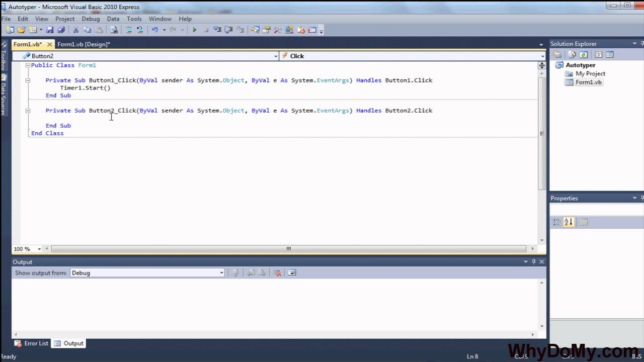Open the Add New Item dropdown arrow
Viewport: 644px width, 362px height.
[x=41, y=30]
